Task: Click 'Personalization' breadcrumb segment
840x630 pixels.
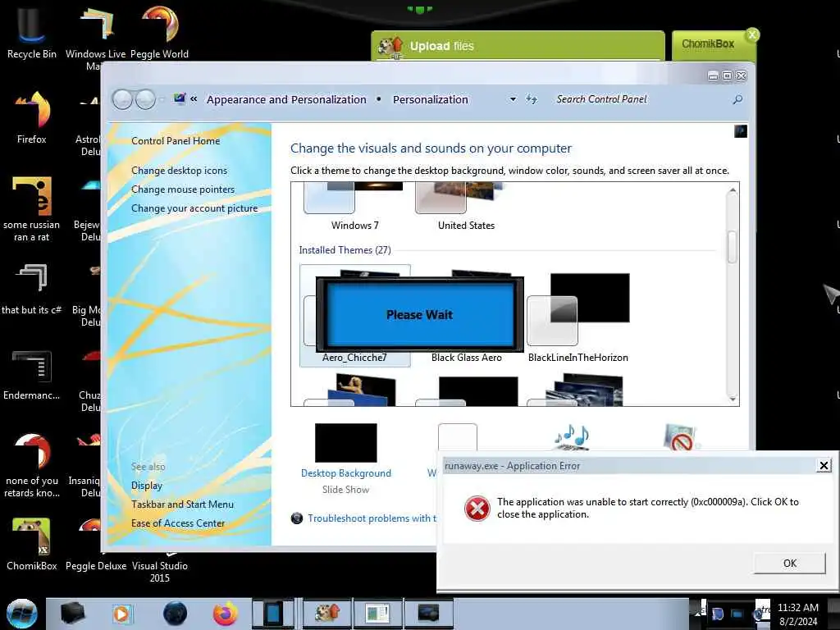Action: point(430,99)
